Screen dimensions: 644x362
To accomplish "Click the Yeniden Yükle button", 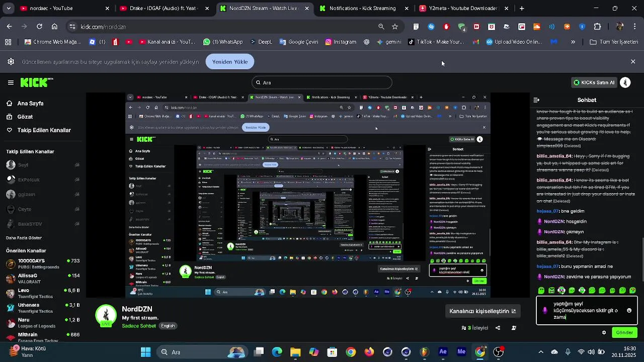I will (x=230, y=62).
